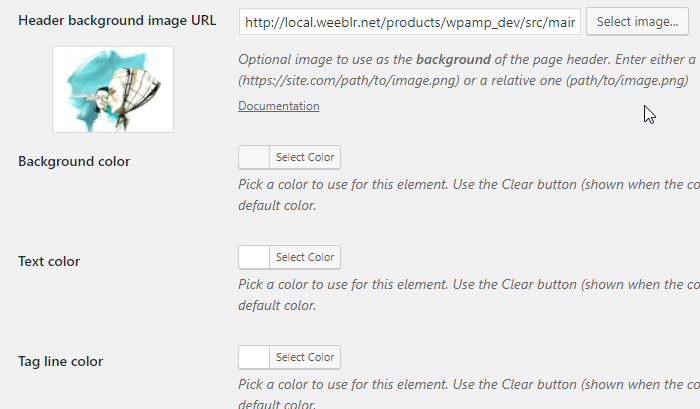Image resolution: width=700 pixels, height=409 pixels.
Task: Click Select Color for Tag line color
Action: [305, 357]
